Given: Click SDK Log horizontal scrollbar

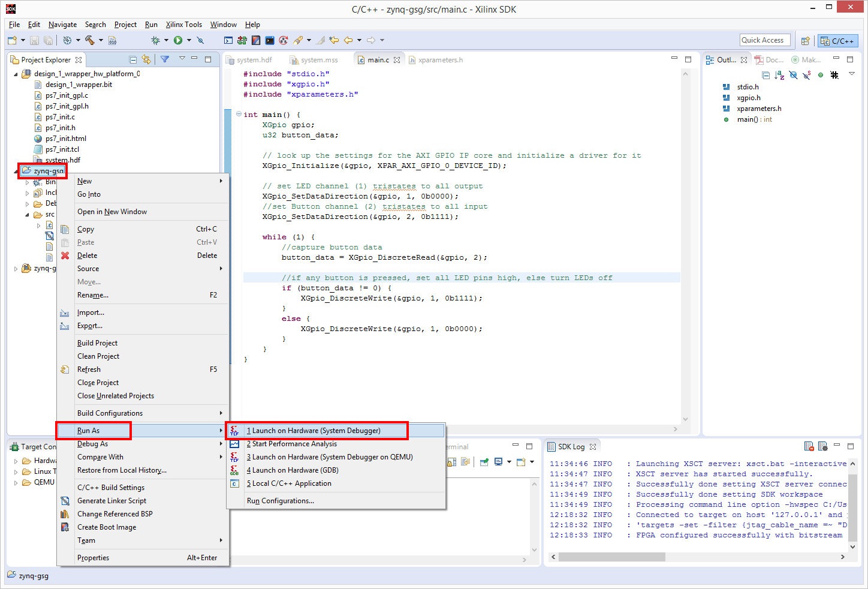Looking at the screenshot, I should pyautogui.click(x=611, y=557).
